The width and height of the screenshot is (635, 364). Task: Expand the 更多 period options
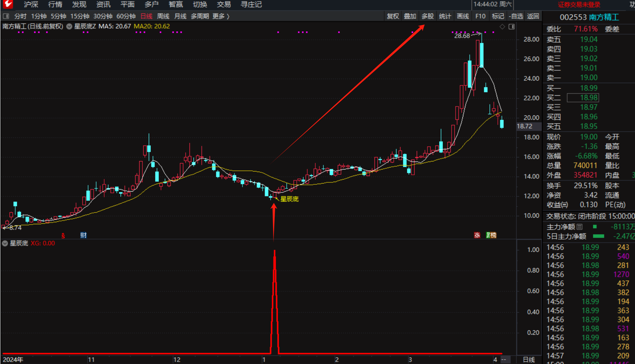click(x=221, y=16)
